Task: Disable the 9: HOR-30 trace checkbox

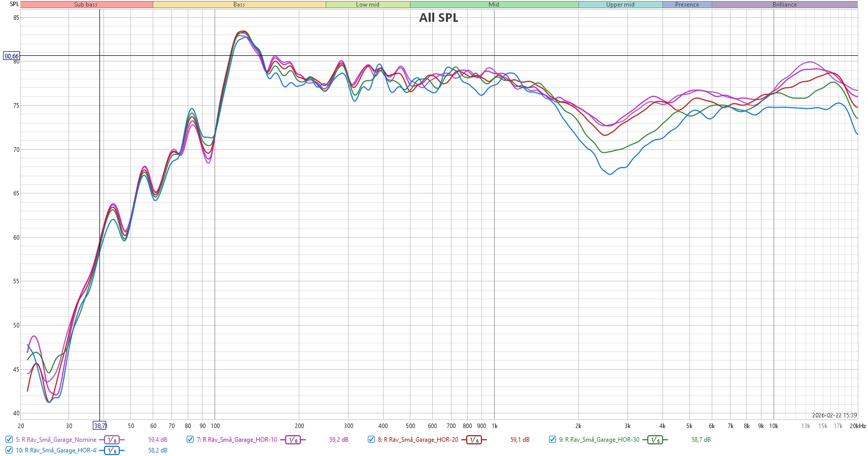Action: pos(552,440)
